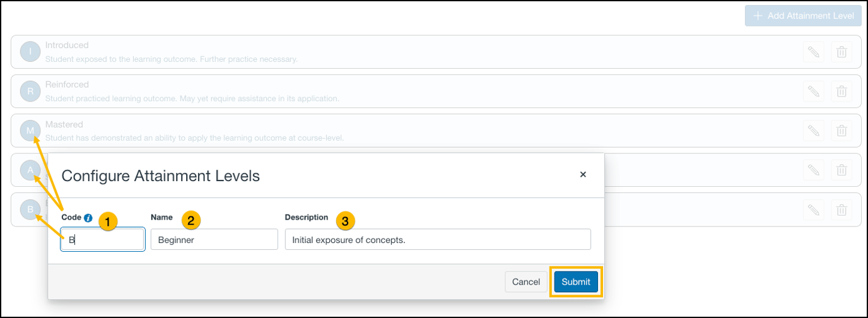Click Add Attainment Level button
This screenshot has width=868, height=318.
[x=803, y=16]
